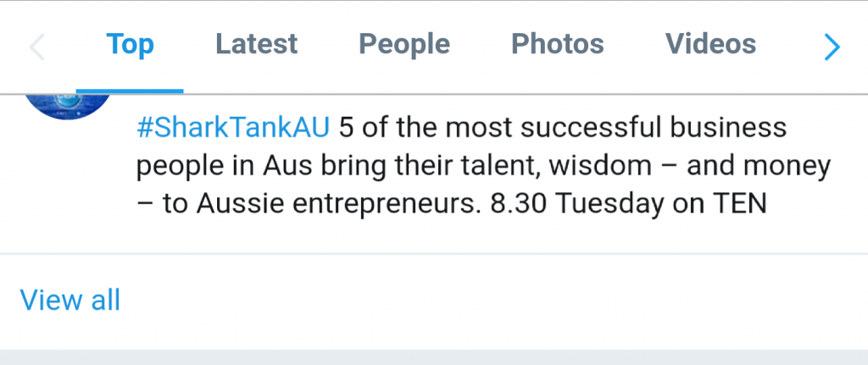868x365 pixels.
Task: Click empty space right of View all
Action: point(492,300)
